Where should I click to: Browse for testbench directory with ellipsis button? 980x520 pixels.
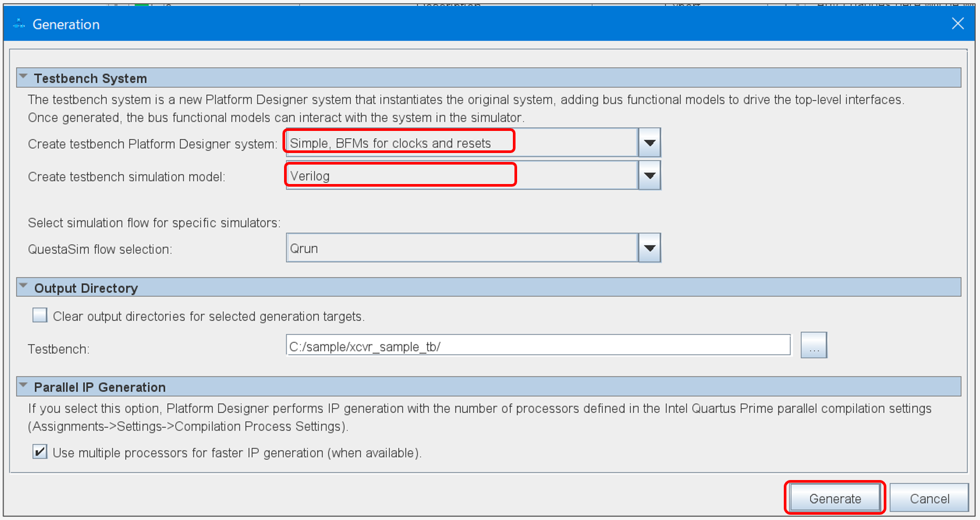[813, 346]
